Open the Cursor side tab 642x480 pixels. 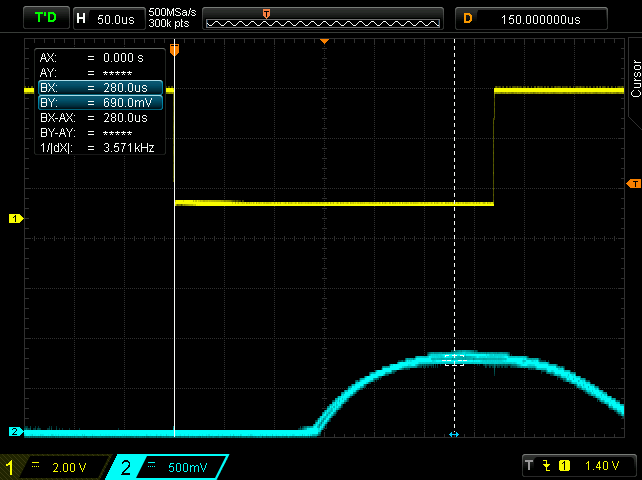[x=635, y=78]
